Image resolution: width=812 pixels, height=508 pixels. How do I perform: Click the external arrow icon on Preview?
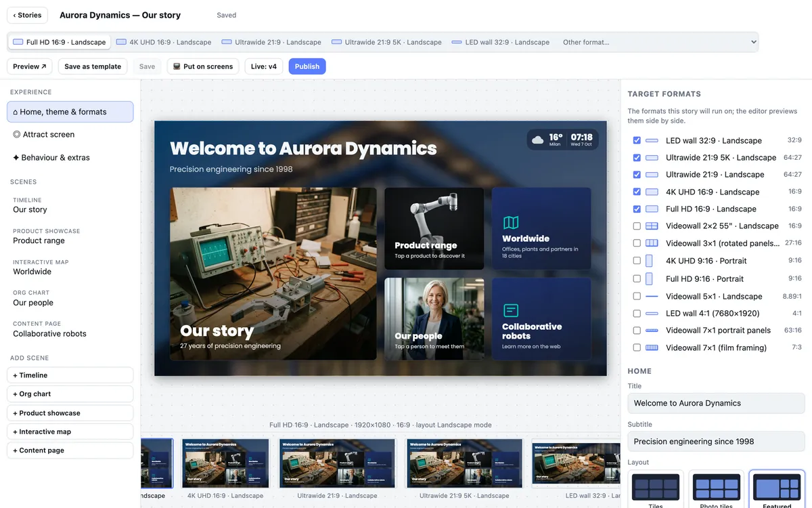point(44,66)
